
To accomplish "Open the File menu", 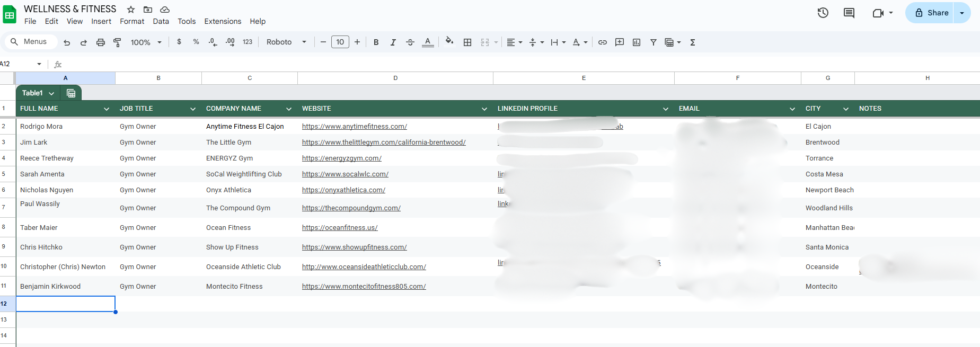I will tap(30, 21).
